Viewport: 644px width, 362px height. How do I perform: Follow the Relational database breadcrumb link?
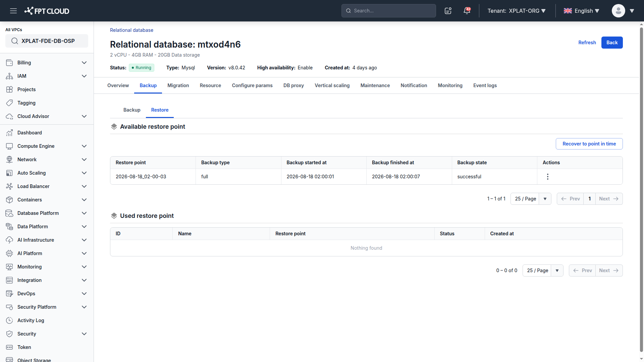coord(131,30)
